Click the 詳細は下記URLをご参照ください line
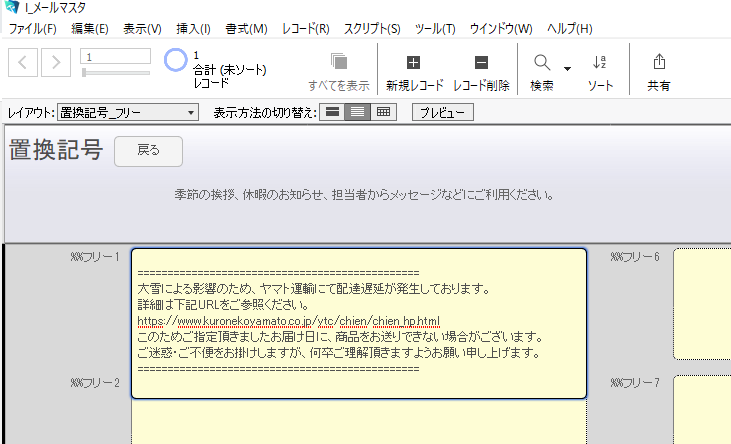 224,305
